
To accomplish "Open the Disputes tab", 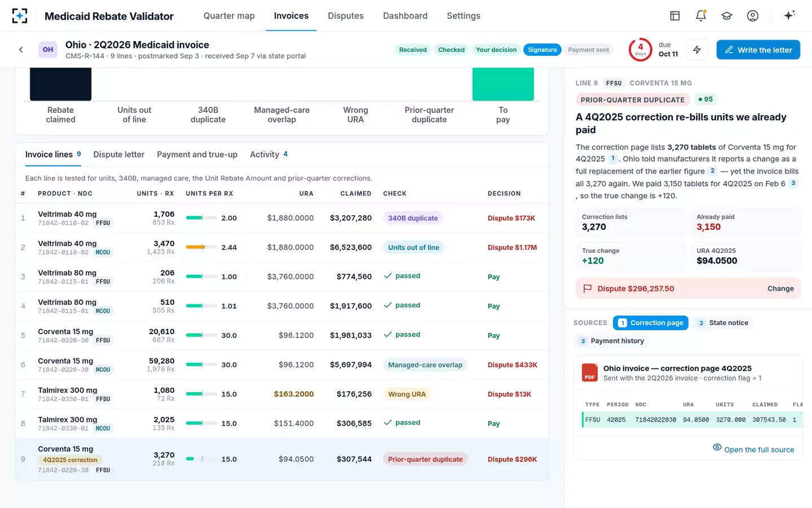I will pos(346,16).
